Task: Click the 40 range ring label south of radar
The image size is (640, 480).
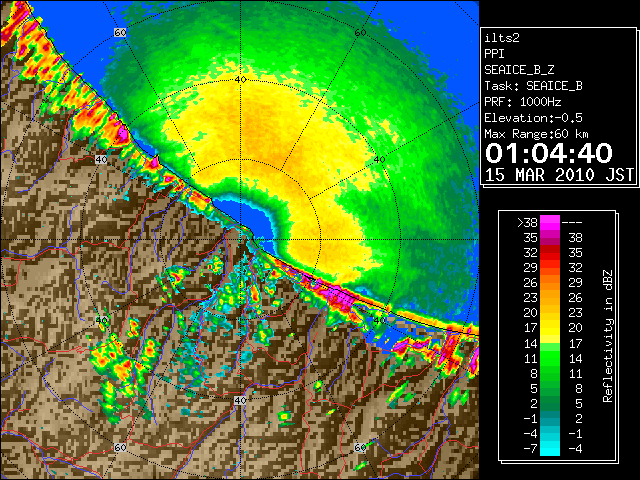Action: pyautogui.click(x=240, y=400)
